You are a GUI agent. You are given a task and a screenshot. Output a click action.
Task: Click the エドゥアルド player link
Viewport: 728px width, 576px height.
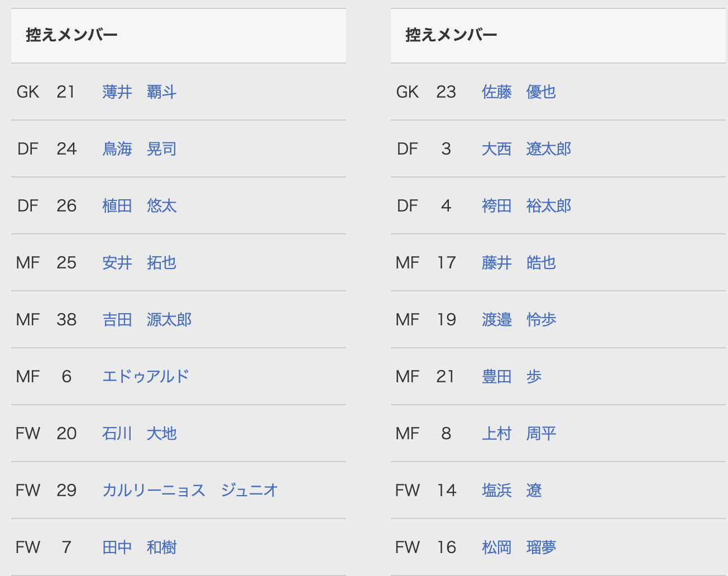pos(146,377)
